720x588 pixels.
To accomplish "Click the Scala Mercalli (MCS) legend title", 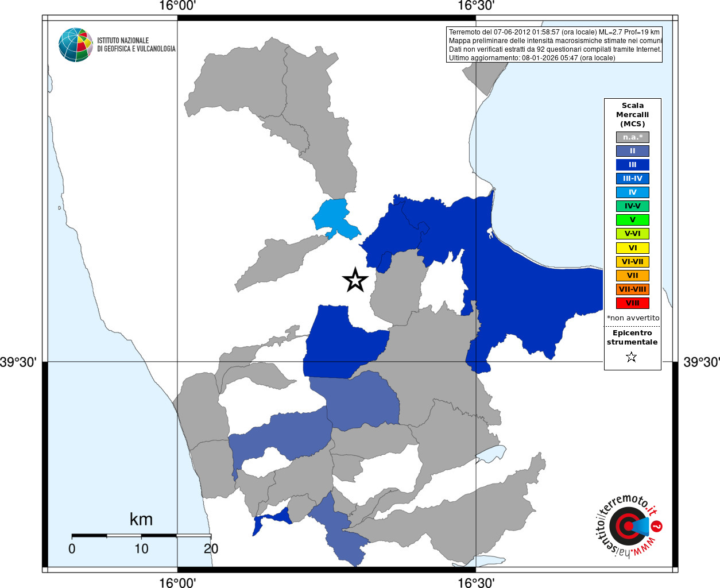I will click(633, 115).
